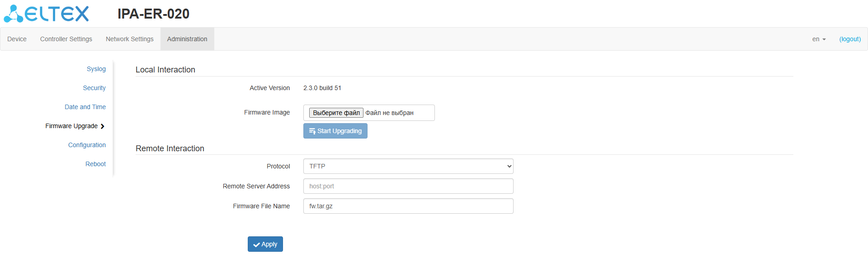Viewport: 868px width, 259px height.
Task: Click the chevron next to Firmware Upgrade
Action: (x=103, y=126)
